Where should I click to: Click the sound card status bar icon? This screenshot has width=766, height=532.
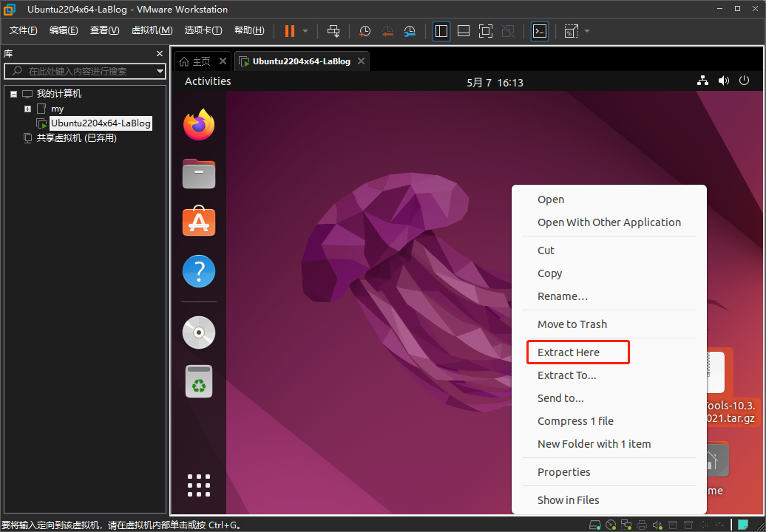657,525
